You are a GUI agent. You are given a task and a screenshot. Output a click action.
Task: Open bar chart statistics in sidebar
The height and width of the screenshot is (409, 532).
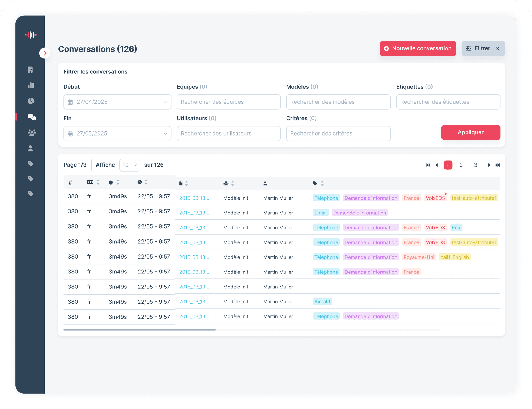(30, 85)
